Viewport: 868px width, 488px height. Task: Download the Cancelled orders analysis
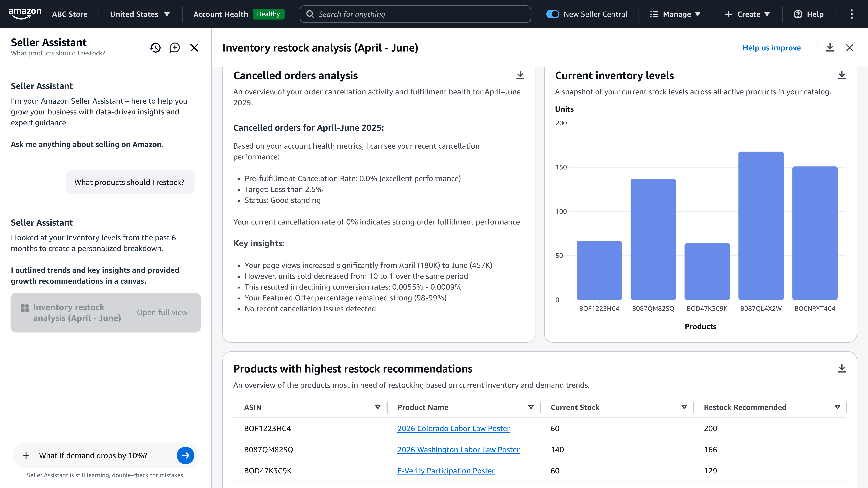coord(520,75)
